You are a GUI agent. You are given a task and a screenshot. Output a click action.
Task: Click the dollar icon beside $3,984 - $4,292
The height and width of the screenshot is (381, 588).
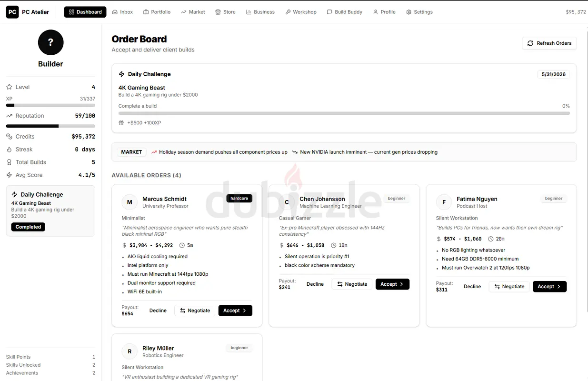point(125,246)
